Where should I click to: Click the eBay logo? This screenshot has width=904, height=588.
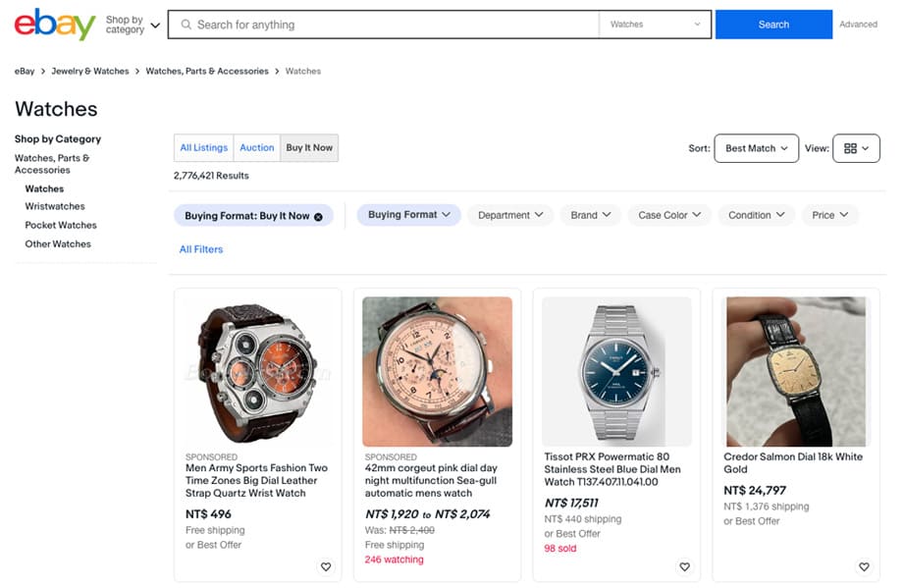click(54, 24)
